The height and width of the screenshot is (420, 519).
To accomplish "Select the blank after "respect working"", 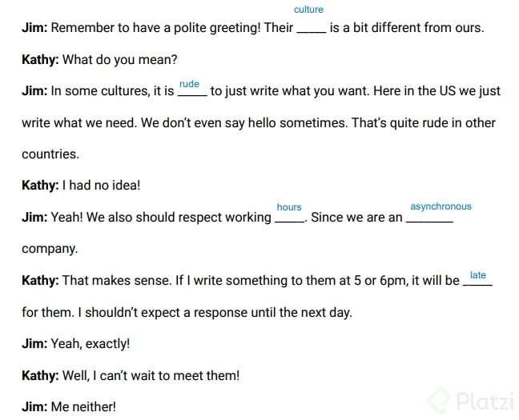I will tap(288, 218).
